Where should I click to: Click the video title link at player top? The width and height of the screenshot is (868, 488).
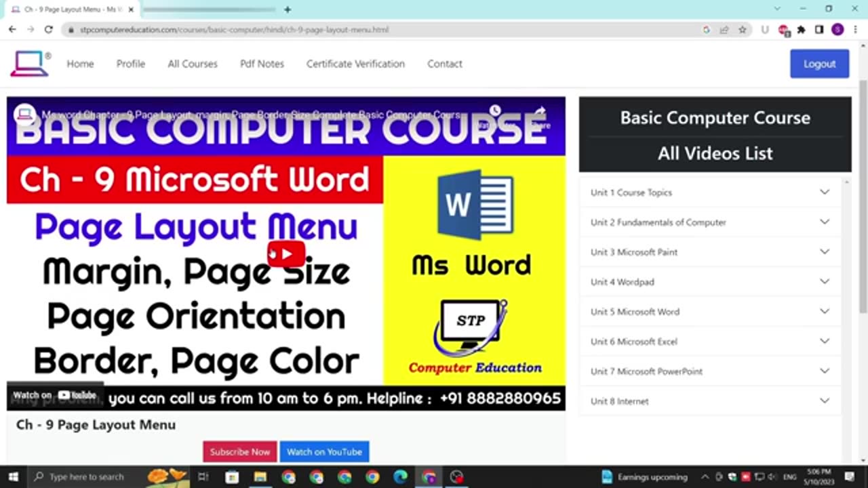pyautogui.click(x=251, y=115)
